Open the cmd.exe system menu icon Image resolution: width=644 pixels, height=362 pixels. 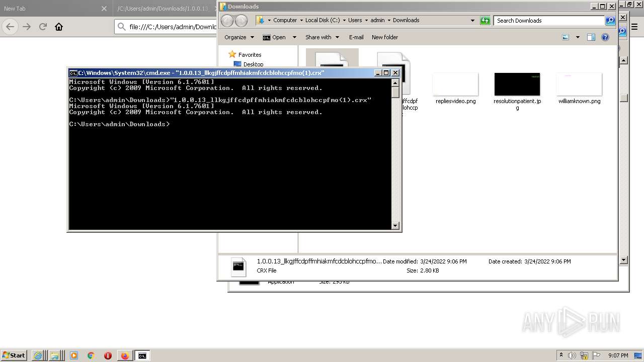click(73, 73)
